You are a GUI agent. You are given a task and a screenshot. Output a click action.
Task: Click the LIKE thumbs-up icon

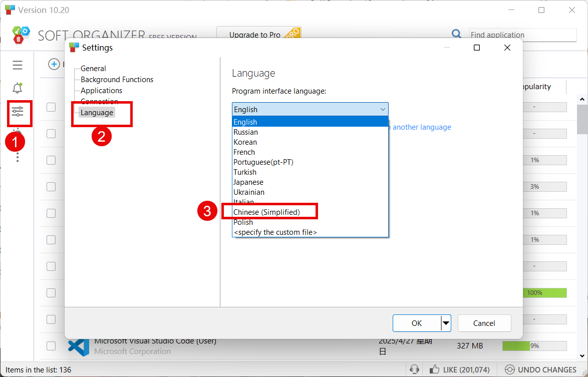(x=434, y=369)
